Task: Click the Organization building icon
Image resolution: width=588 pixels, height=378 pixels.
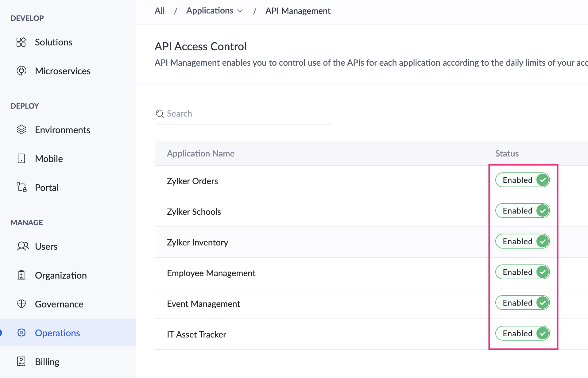Action: coord(21,275)
